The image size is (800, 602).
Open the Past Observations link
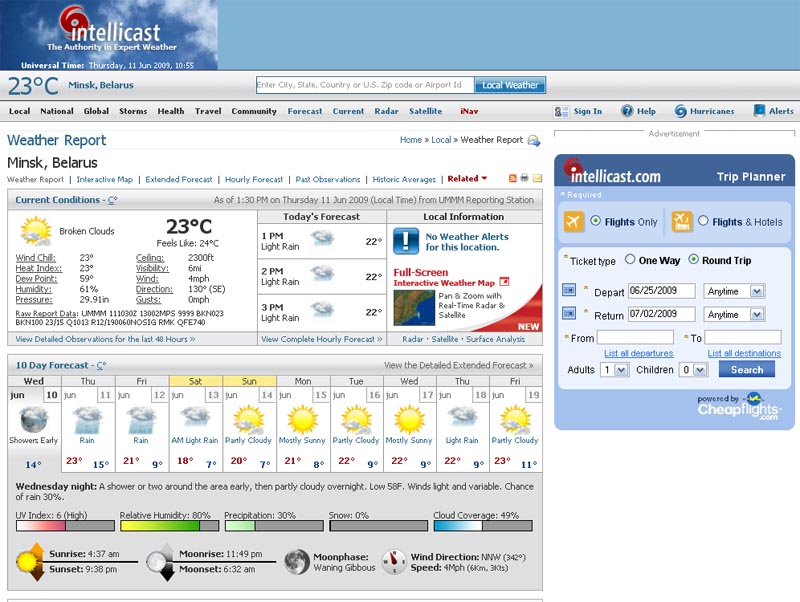pyautogui.click(x=328, y=180)
